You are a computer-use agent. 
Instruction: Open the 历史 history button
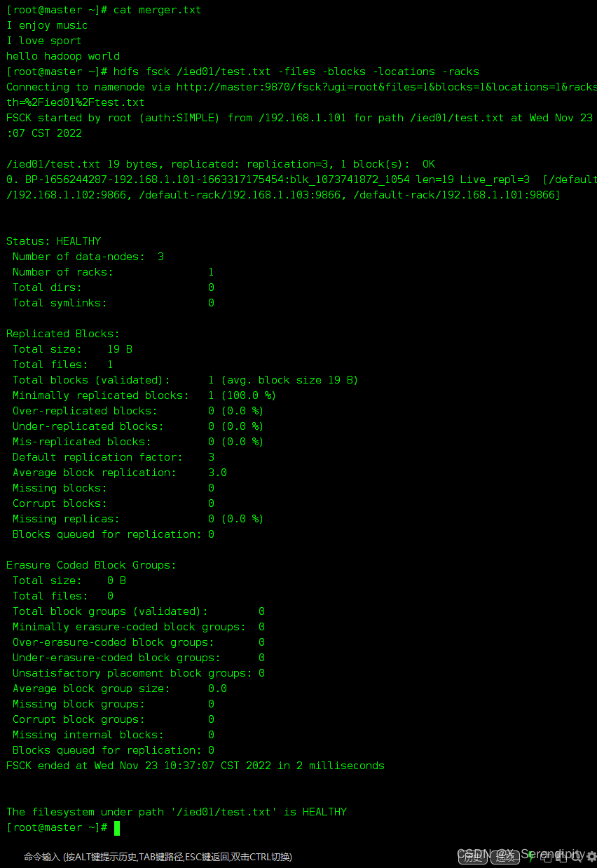pos(473,857)
